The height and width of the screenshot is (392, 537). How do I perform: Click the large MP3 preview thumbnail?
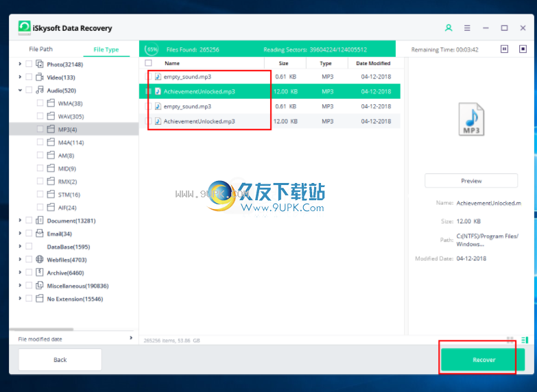point(471,119)
